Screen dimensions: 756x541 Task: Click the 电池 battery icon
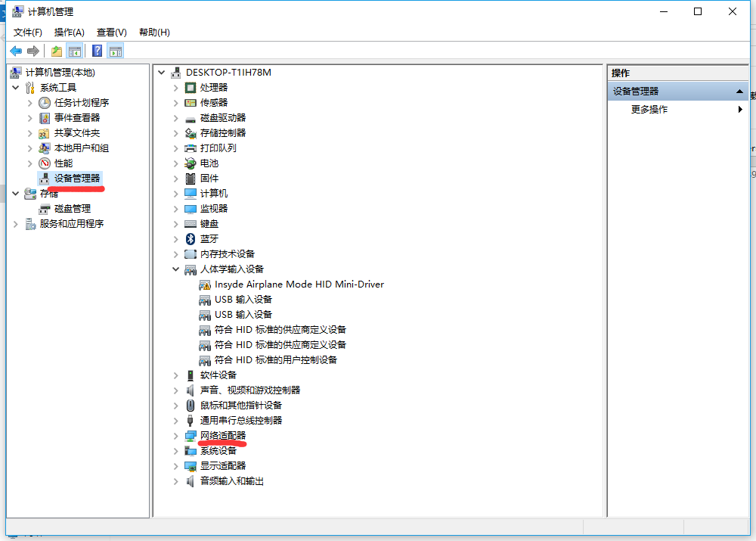[191, 163]
